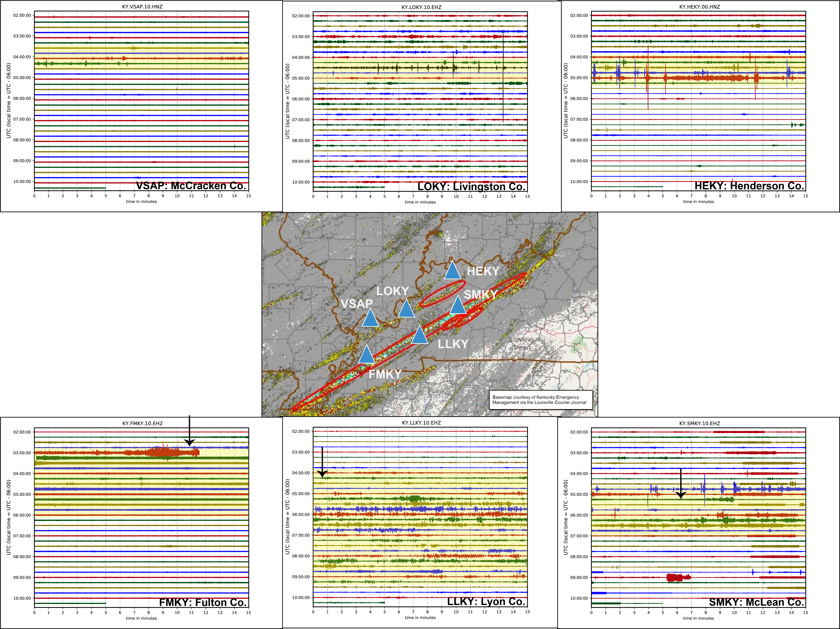Click the KY.HEKY.00.HNZ plot title
This screenshot has width=840, height=629.
click(699, 7)
